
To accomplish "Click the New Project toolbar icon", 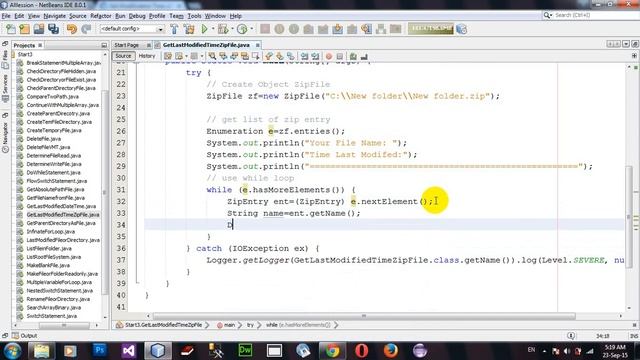I will (24, 29).
